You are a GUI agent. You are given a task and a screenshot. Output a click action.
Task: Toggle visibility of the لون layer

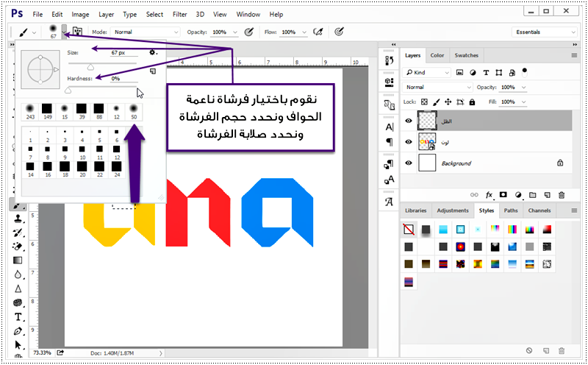pyautogui.click(x=409, y=142)
